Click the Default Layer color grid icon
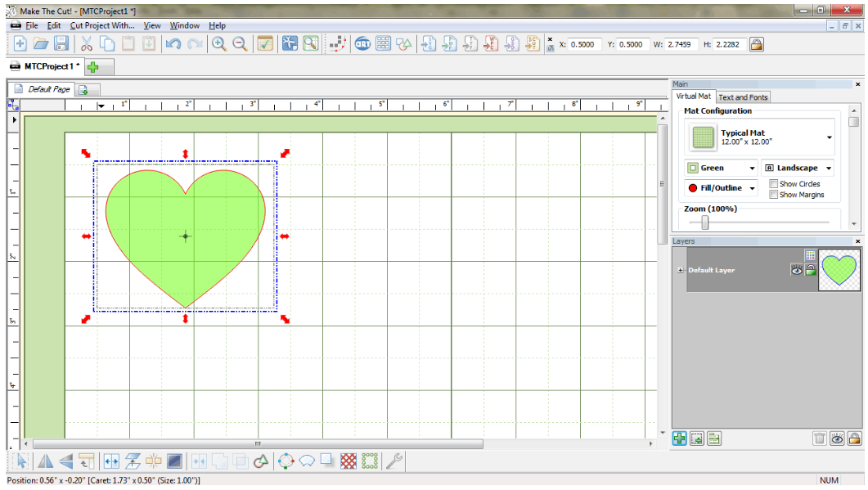The height and width of the screenshot is (490, 868). (x=811, y=255)
